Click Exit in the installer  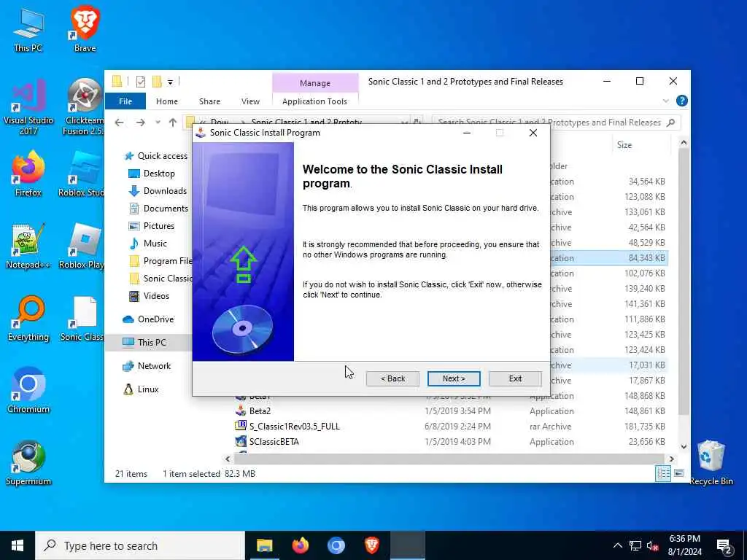point(515,378)
